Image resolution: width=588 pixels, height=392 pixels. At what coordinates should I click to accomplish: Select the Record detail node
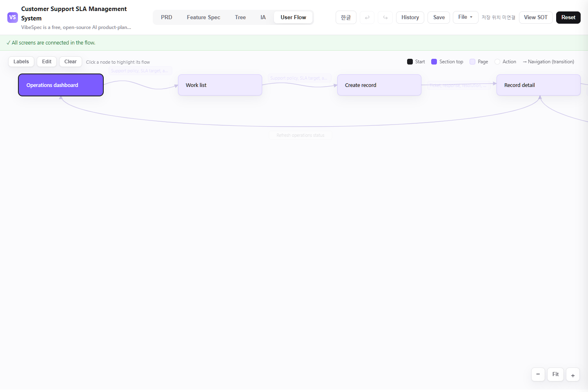pyautogui.click(x=539, y=85)
